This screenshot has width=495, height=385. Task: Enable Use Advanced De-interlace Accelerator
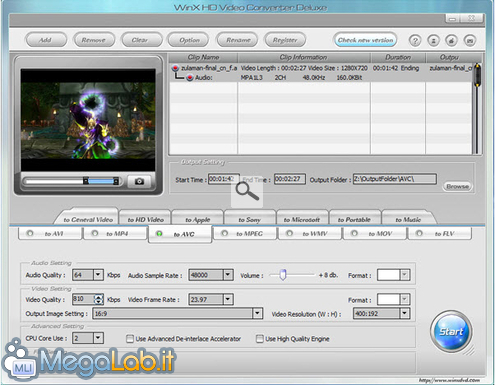[x=130, y=339]
